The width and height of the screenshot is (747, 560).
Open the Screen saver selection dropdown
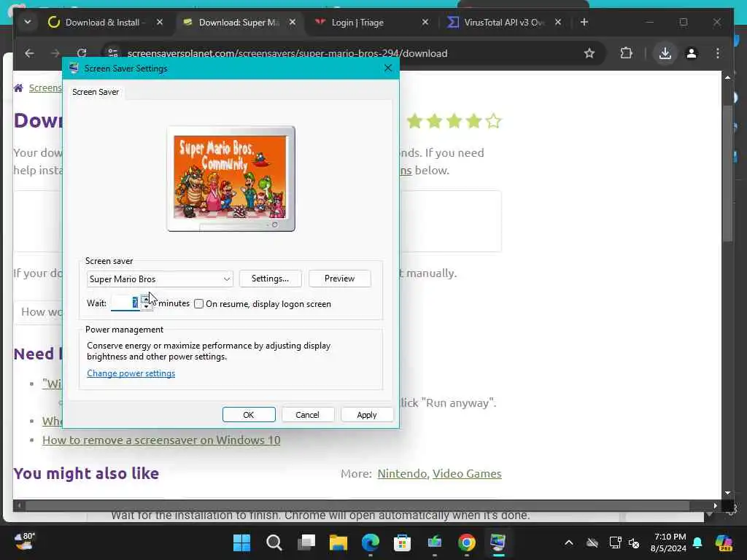(160, 279)
